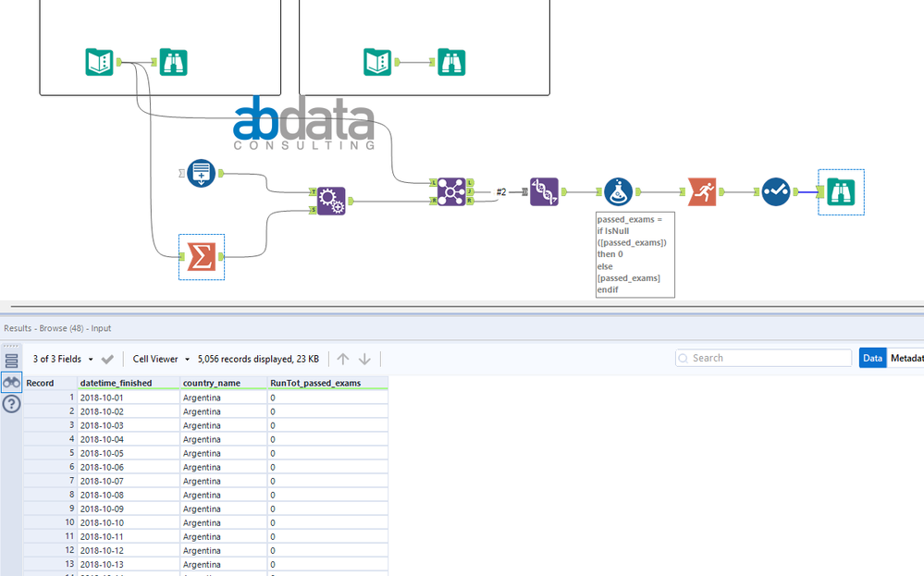
Task: Select the Browse tool in right container
Action: coord(451,62)
